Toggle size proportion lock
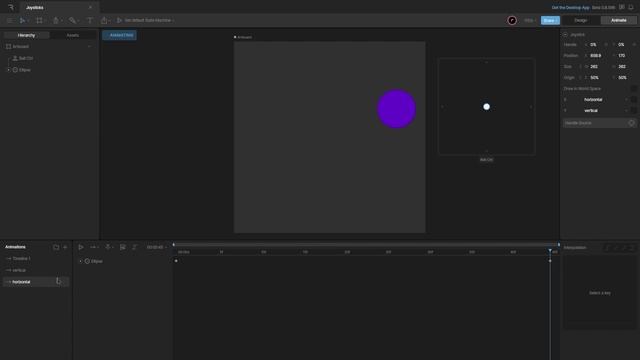Image resolution: width=640 pixels, height=360 pixels. [580, 67]
